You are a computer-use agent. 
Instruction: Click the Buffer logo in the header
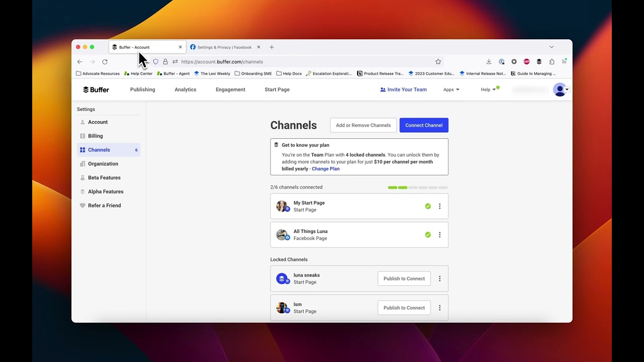(x=96, y=89)
